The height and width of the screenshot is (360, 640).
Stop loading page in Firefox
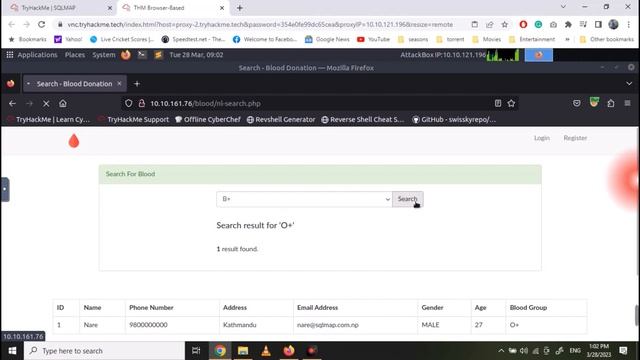pyautogui.click(x=46, y=104)
